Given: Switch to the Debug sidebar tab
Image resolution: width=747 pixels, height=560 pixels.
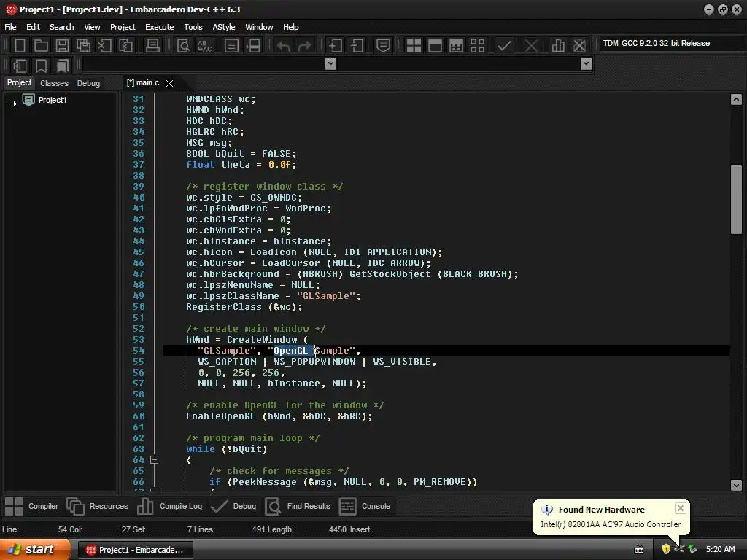Looking at the screenshot, I should pos(88,83).
